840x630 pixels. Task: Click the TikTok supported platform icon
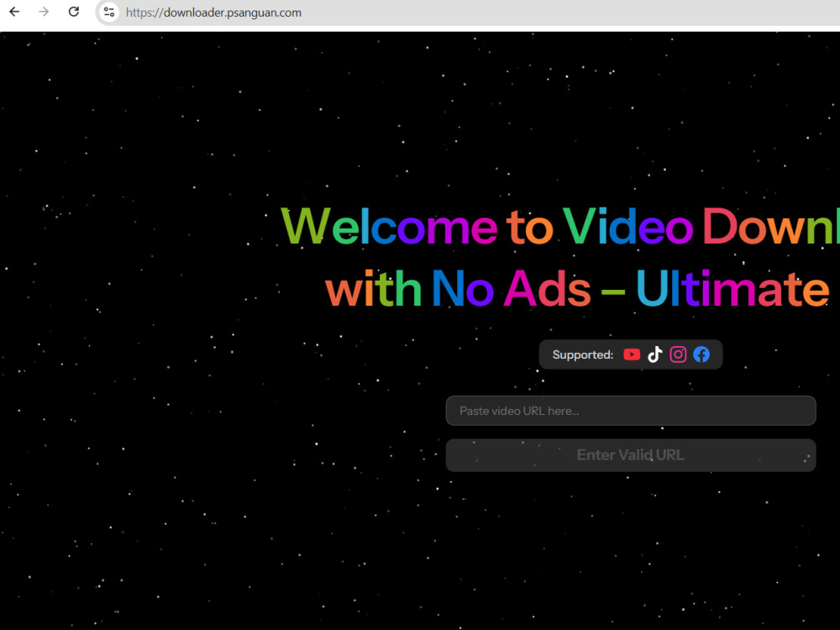tap(655, 354)
